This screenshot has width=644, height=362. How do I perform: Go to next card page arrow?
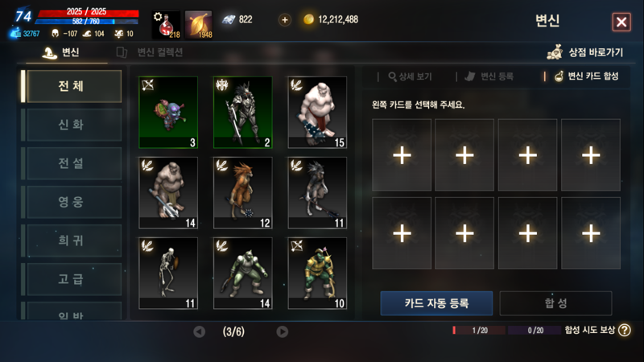283,331
